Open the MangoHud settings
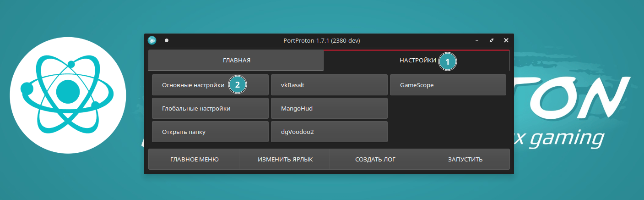Screen dimensions: 644x200 pos(329,108)
